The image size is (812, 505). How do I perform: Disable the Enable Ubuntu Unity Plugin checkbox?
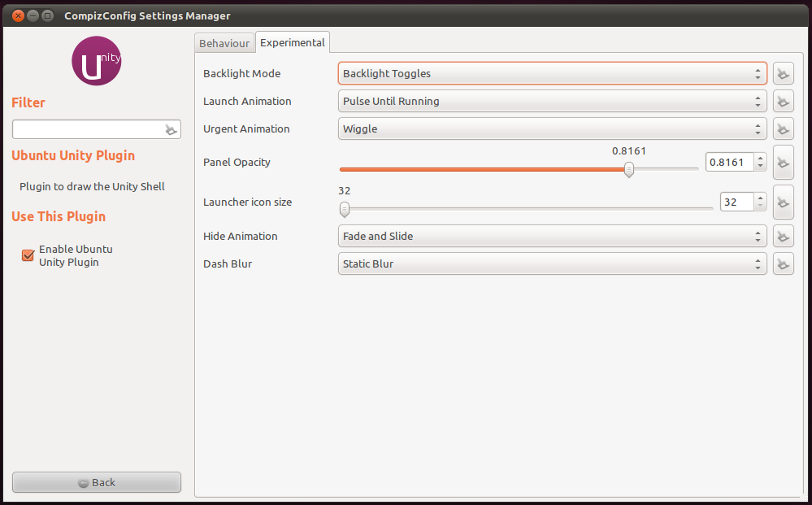(x=28, y=255)
